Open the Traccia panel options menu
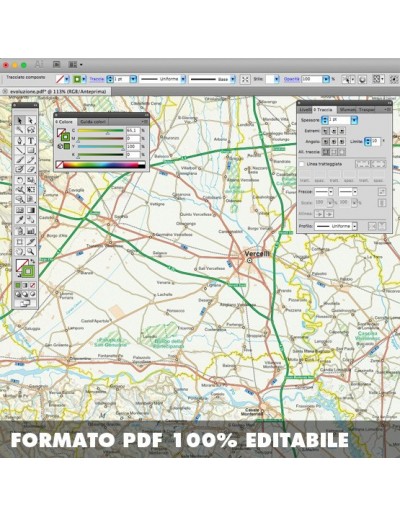400x517 pixels. click(388, 110)
